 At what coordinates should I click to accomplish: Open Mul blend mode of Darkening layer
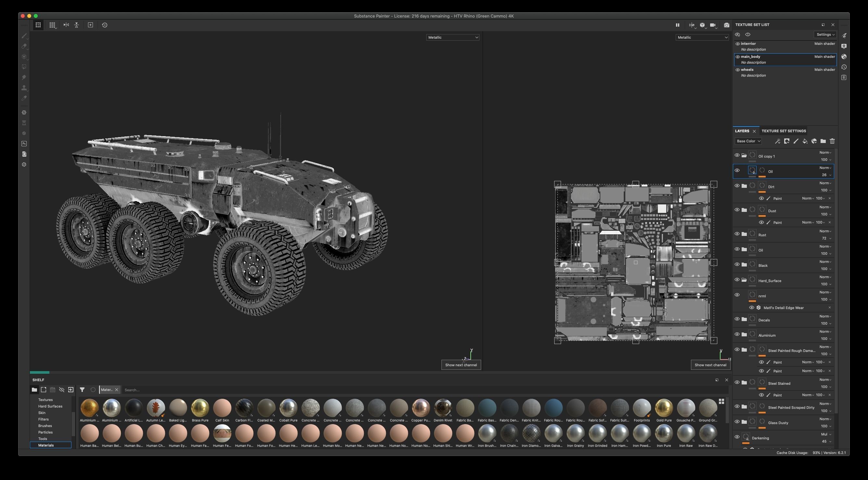pos(826,435)
